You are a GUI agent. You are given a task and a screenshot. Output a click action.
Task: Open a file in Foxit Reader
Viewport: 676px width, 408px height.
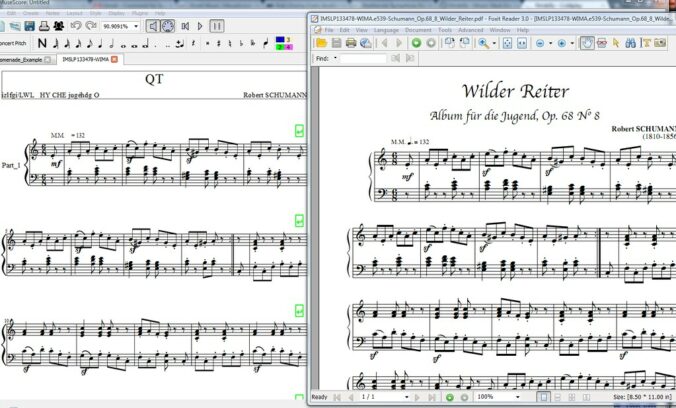click(x=321, y=43)
